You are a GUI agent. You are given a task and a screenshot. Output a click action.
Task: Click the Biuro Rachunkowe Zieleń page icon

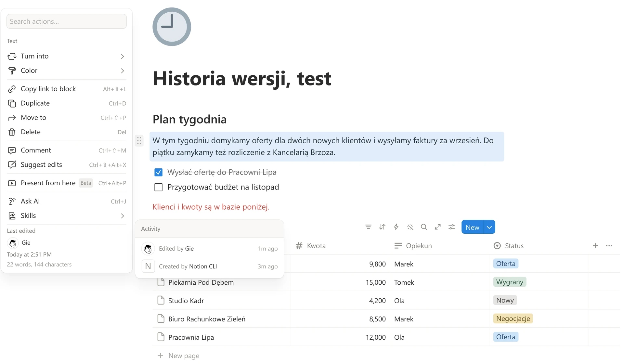(161, 318)
